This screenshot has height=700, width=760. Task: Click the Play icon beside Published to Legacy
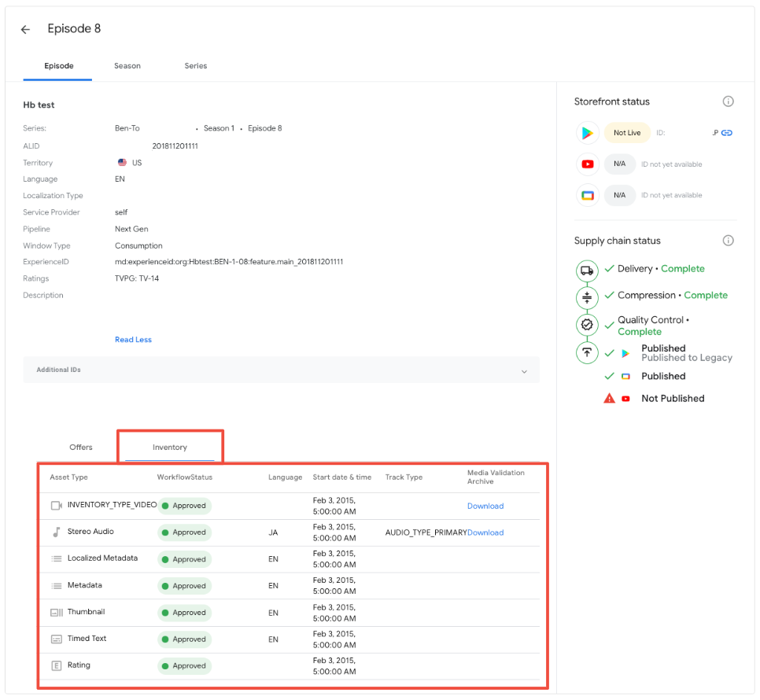(625, 353)
